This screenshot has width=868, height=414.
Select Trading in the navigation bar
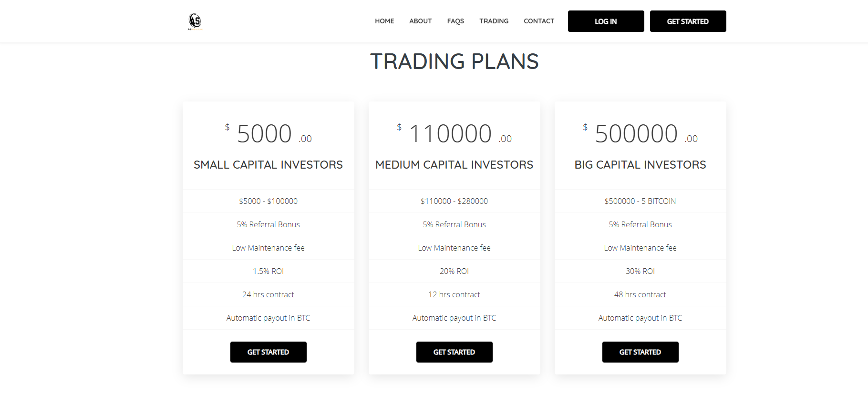click(x=494, y=21)
